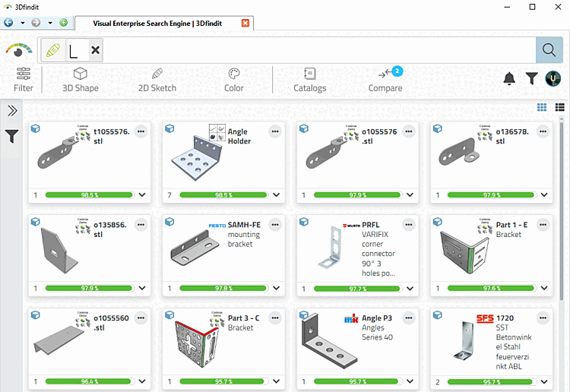Open more options for PRFL VARIFIX connector
This screenshot has width=570, height=392.
[x=409, y=225]
